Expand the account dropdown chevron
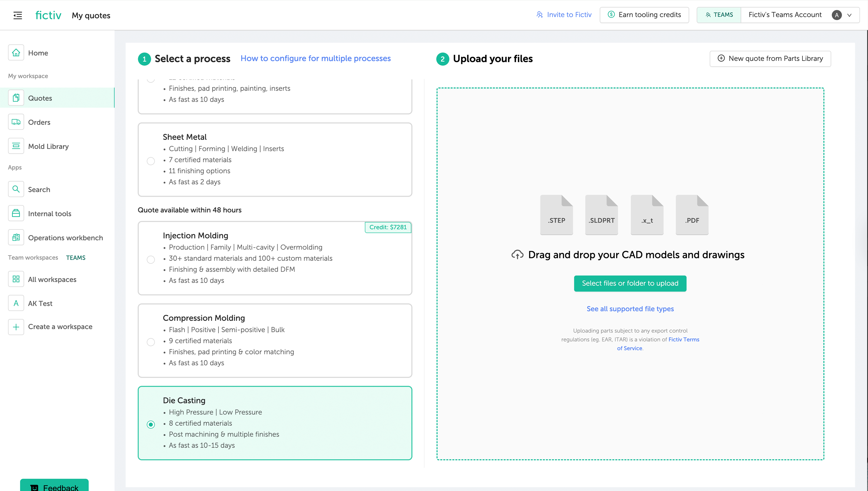The image size is (868, 491). tap(849, 15)
